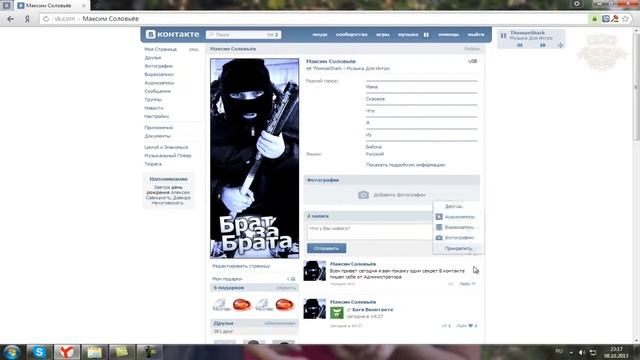Select Видеозапись icon in attach menu
The image size is (640, 360).
439,227
